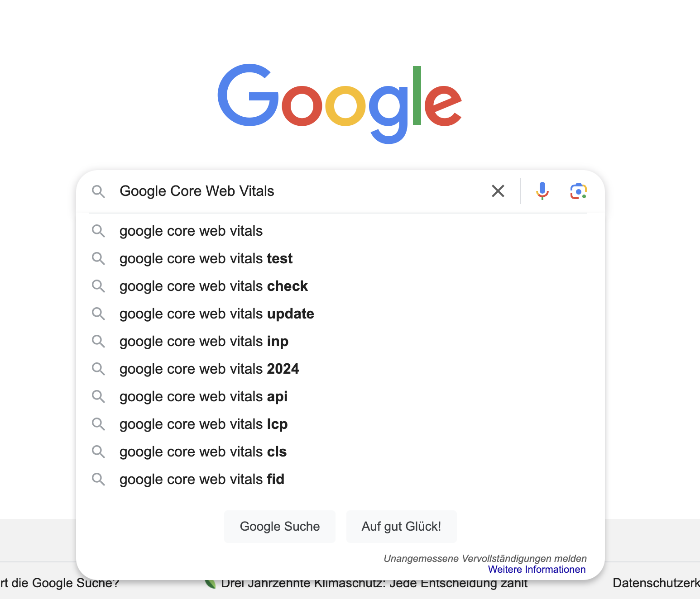Click magnifier icon beside 'vitals 2024' suggestion
Image resolution: width=700 pixels, height=599 pixels.
(x=98, y=369)
